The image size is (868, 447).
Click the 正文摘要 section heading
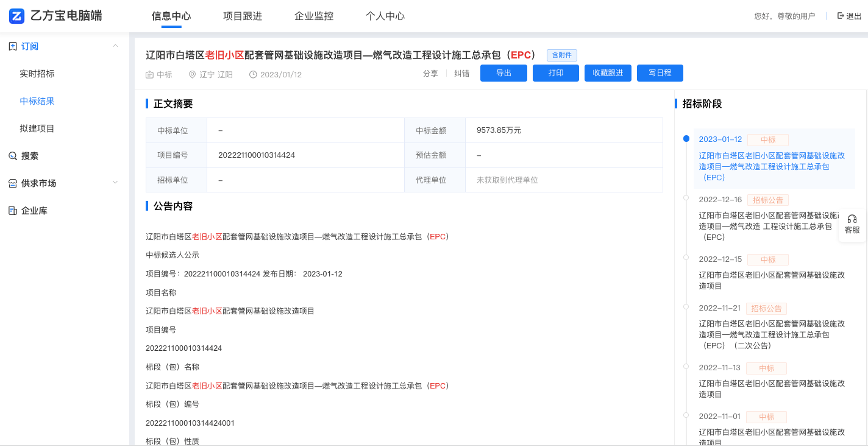[173, 104]
